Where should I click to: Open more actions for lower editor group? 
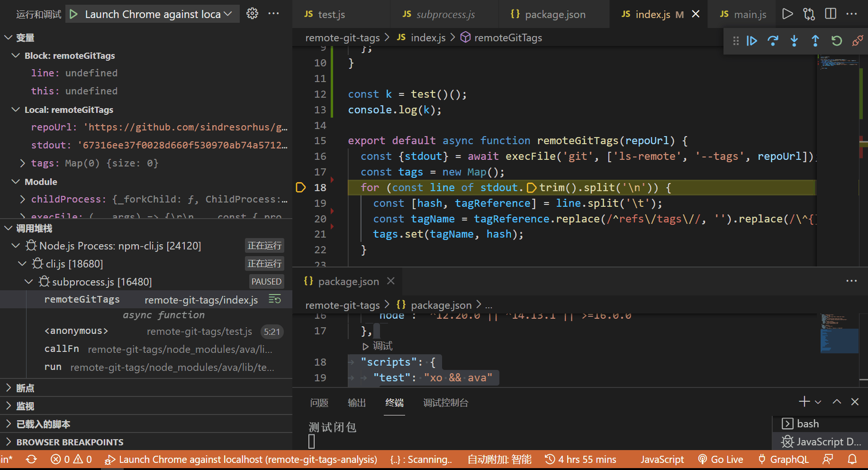(852, 281)
